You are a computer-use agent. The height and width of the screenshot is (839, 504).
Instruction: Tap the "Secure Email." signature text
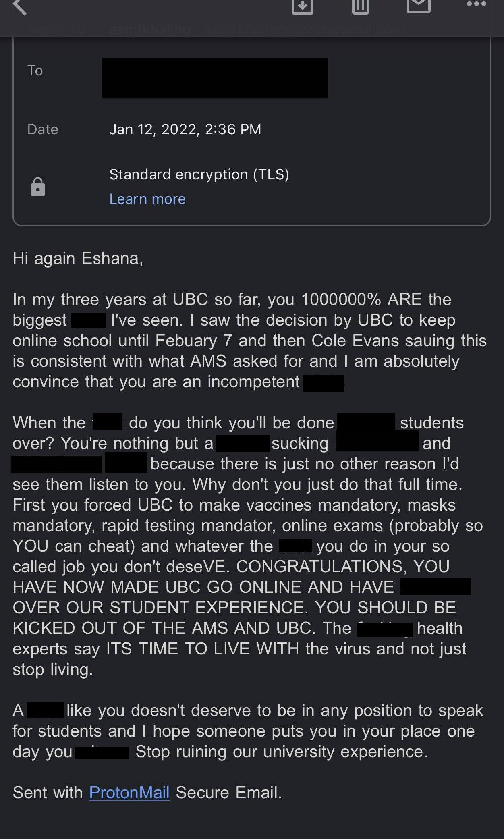point(228,793)
